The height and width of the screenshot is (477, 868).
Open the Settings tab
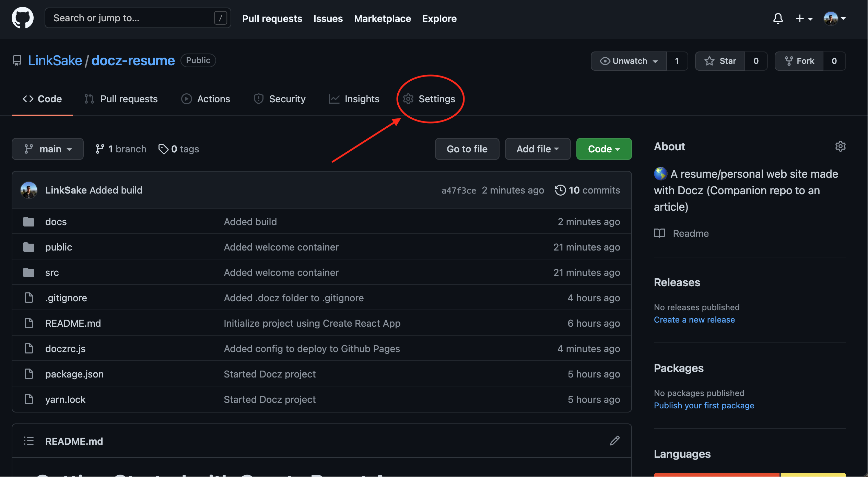429,99
